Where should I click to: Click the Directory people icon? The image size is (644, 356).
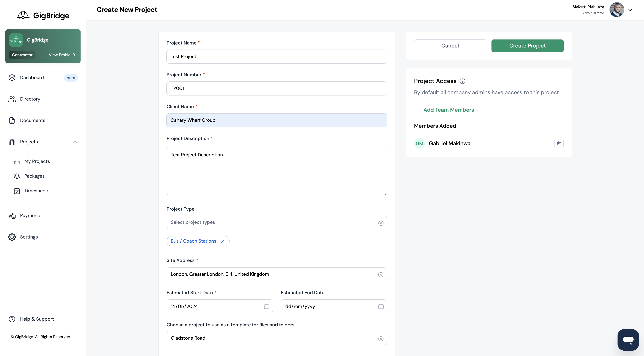(12, 99)
